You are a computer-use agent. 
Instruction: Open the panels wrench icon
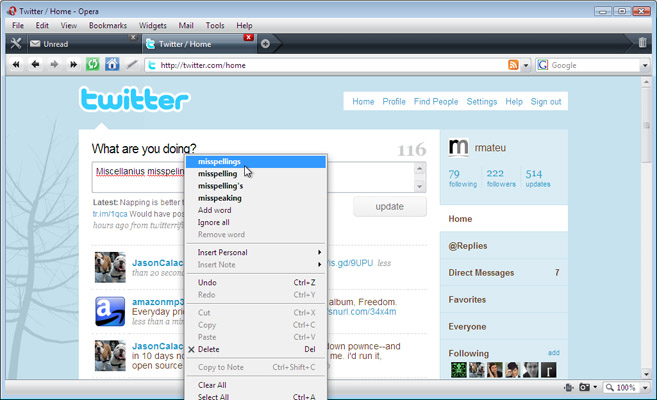[x=15, y=43]
